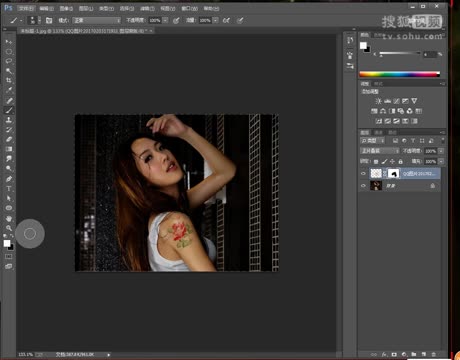
Task: Pick a color from the spectrum ramp
Action: click(400, 74)
